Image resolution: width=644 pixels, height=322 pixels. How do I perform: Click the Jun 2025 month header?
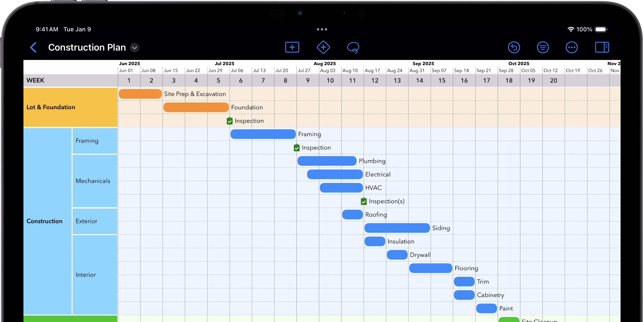coord(130,63)
